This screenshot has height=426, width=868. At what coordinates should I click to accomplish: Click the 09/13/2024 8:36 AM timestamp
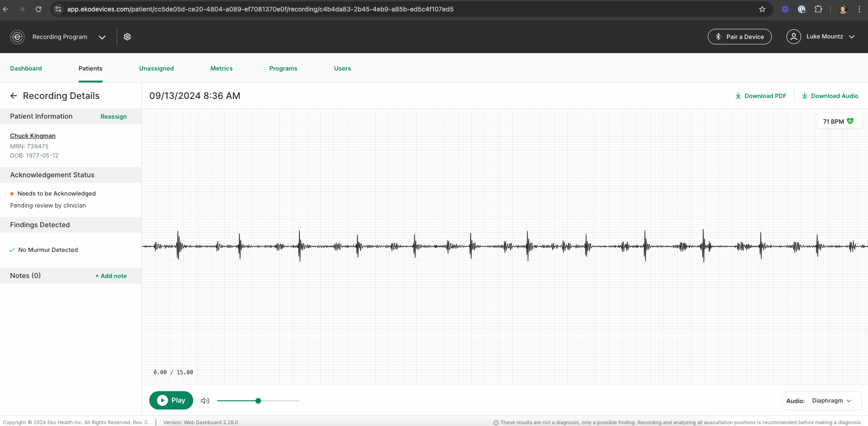pos(195,96)
